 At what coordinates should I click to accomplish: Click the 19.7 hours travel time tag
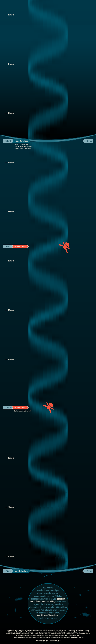[88, 571]
